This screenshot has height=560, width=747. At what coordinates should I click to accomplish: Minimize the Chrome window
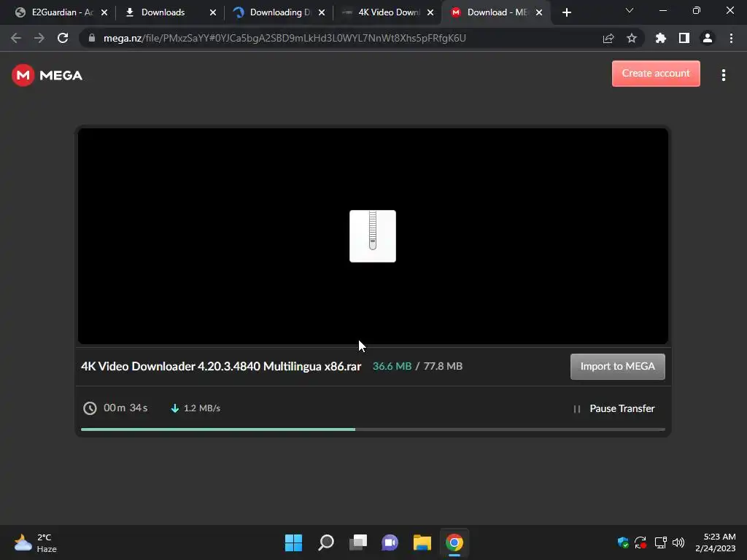pos(662,10)
